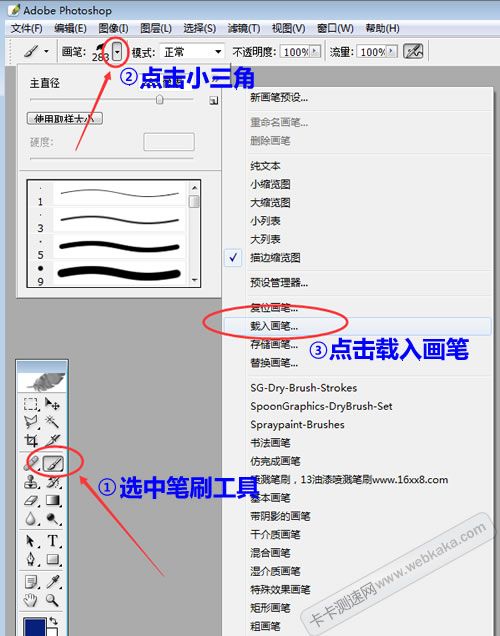This screenshot has width=500, height=636.
Task: Select the Clone Stamp tool
Action: coord(31,482)
